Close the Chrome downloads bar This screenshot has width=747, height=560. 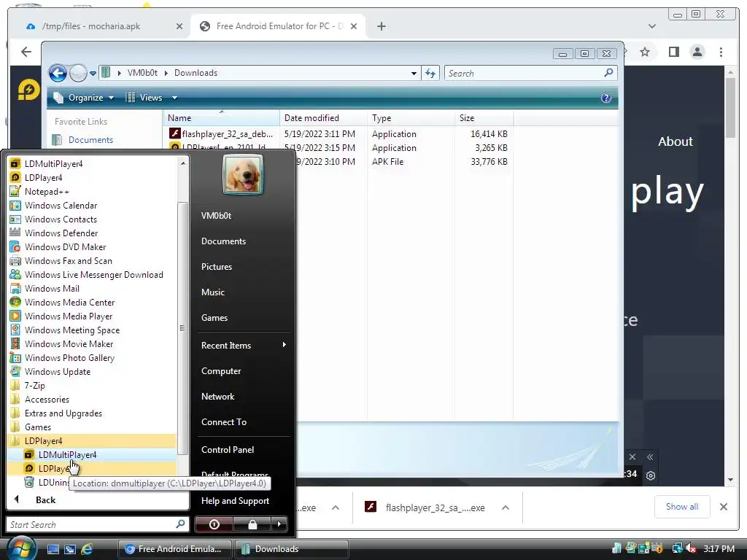point(723,507)
